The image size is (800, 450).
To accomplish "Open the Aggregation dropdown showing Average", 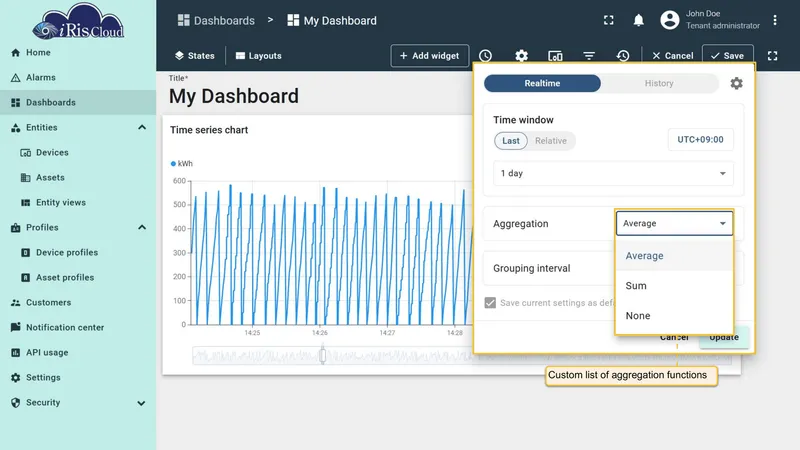I will (x=674, y=223).
